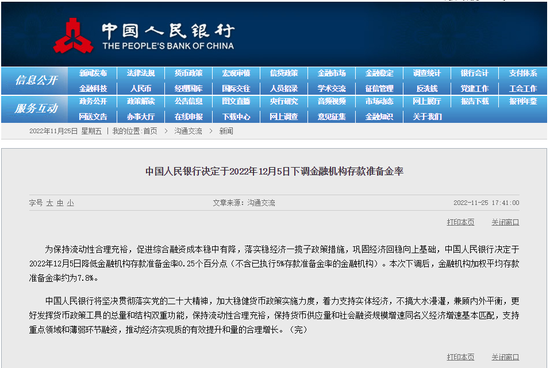
Task: Click 首页 in the breadcrumb
Action: click(x=150, y=131)
